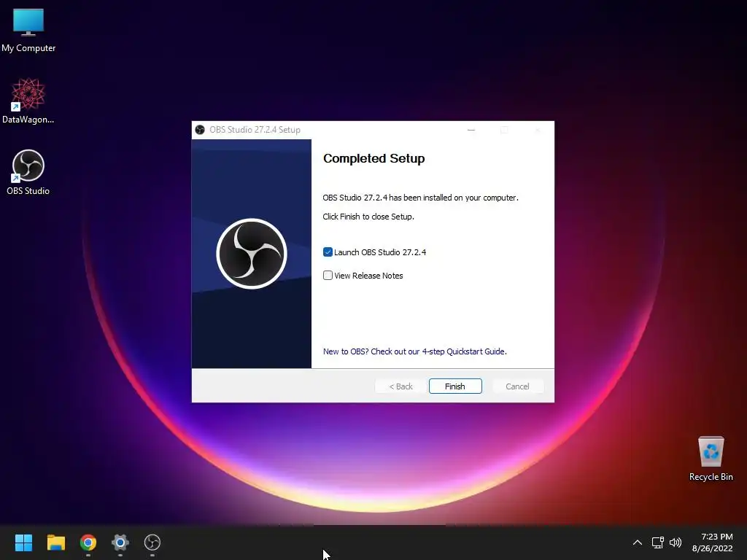Open Google Chrome from the taskbar
The image size is (747, 560).
click(x=88, y=542)
